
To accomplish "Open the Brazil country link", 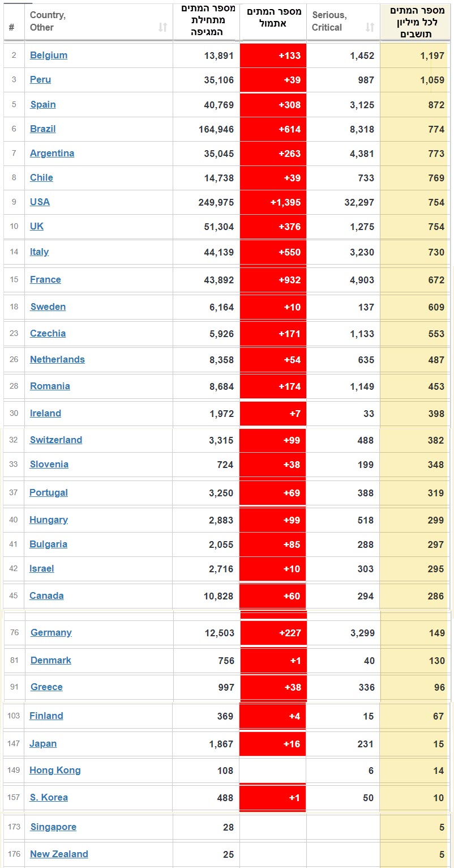I will [43, 129].
